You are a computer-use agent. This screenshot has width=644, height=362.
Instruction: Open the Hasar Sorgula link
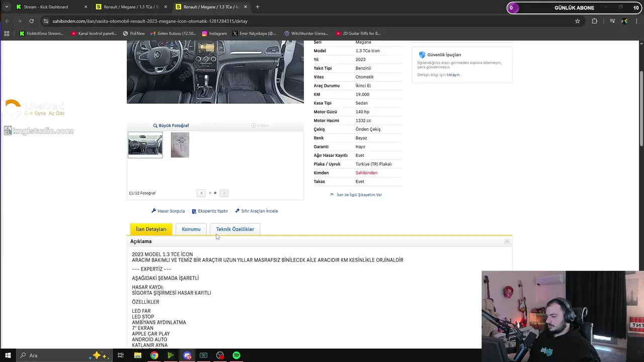(168, 211)
